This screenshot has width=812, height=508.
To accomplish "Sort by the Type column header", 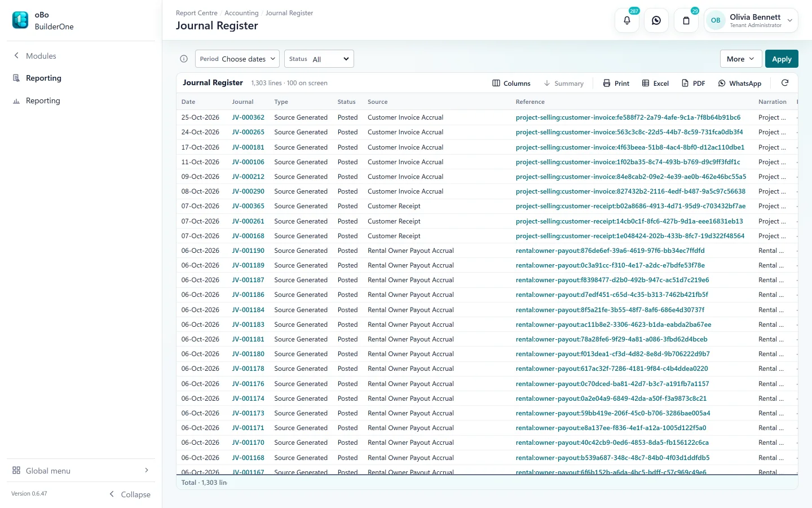I will click(x=281, y=102).
